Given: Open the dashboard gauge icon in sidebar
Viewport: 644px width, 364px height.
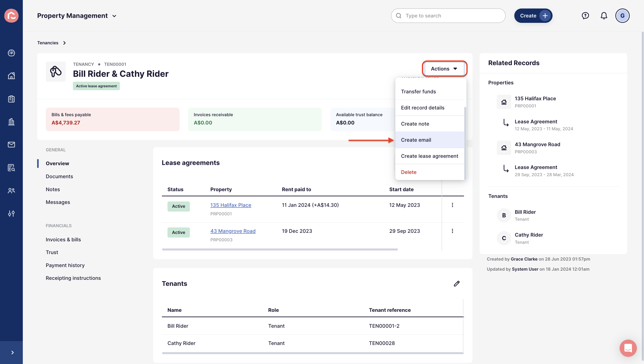Looking at the screenshot, I should (11, 53).
